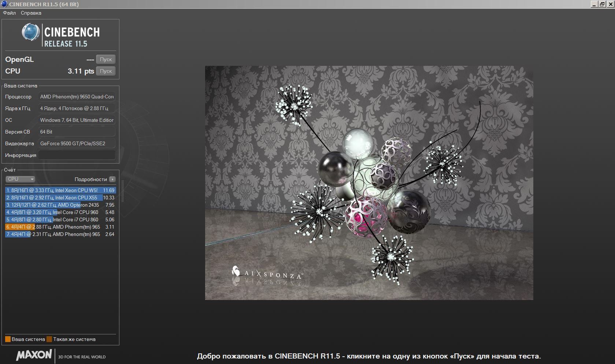The image size is (615, 364).
Task: Select ranking row Intel Core i7 CPU 860
Action: (60, 219)
